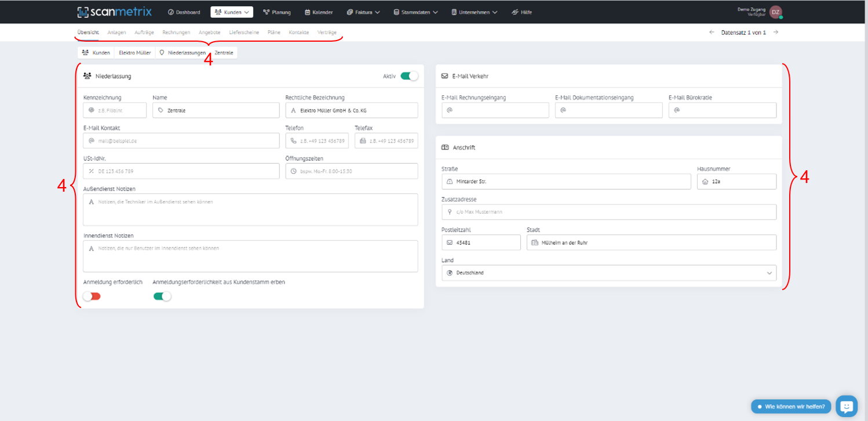
Task: Click the Rechtliche Bezeichnung field
Action: [352, 110]
